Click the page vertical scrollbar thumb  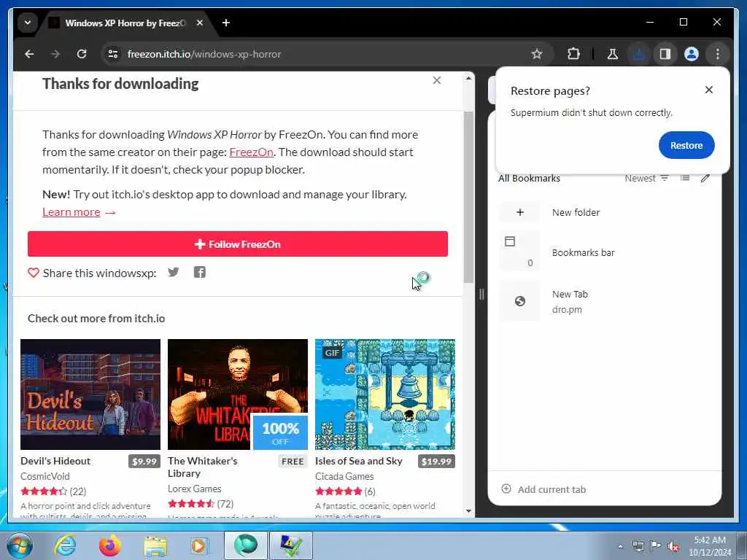pyautogui.click(x=468, y=197)
